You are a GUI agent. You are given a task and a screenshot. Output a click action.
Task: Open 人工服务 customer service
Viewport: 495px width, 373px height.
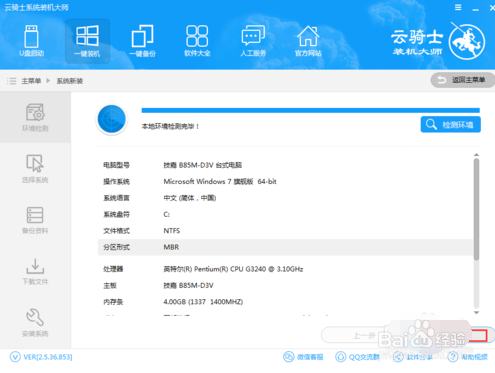[253, 41]
